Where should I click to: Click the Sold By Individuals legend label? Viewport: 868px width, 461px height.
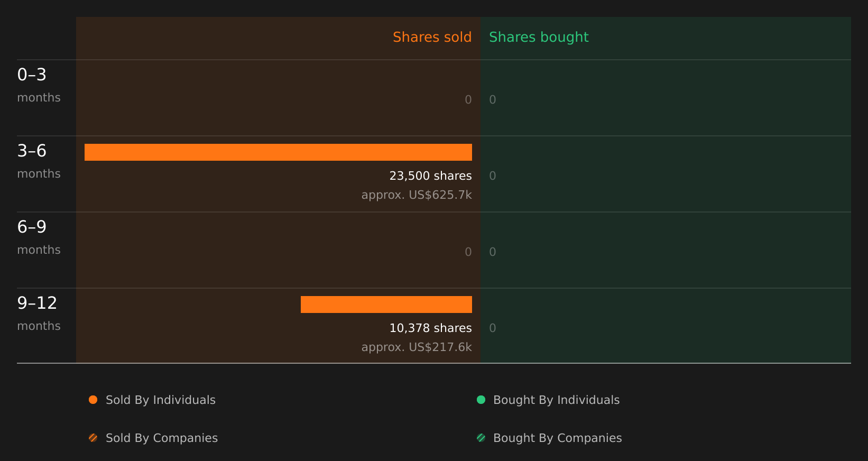coord(161,400)
